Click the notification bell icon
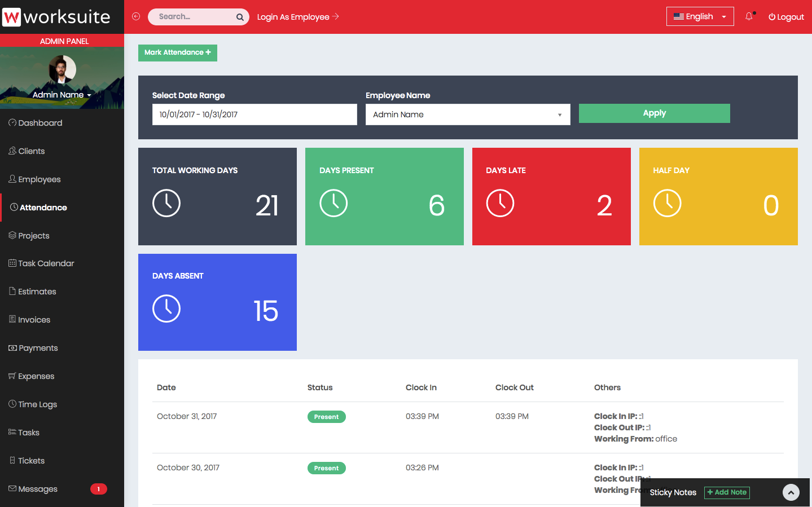This screenshot has height=507, width=812. click(x=749, y=16)
